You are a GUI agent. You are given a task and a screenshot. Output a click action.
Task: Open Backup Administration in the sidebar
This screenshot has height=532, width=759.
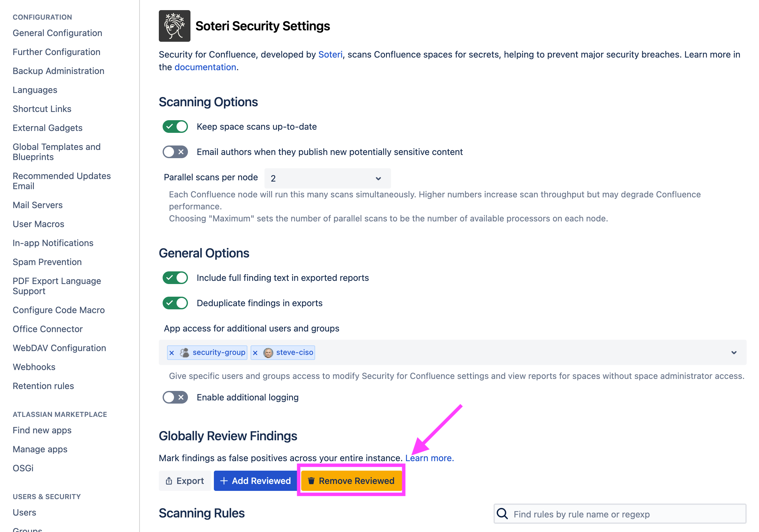coord(59,71)
